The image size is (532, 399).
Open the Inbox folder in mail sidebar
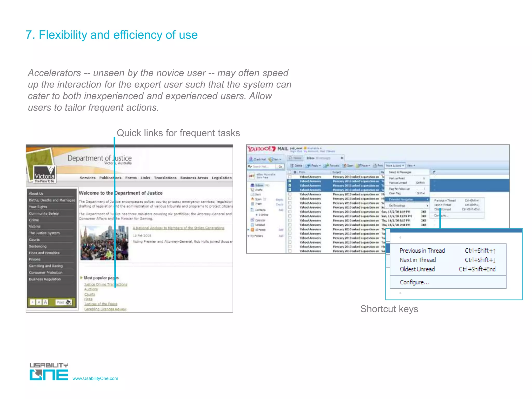coord(259,185)
